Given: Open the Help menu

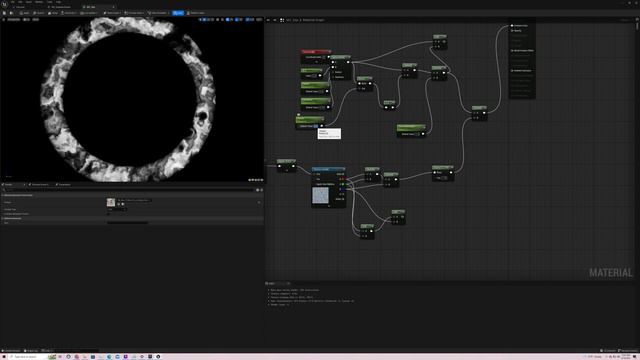Looking at the screenshot, I should point(59,2).
